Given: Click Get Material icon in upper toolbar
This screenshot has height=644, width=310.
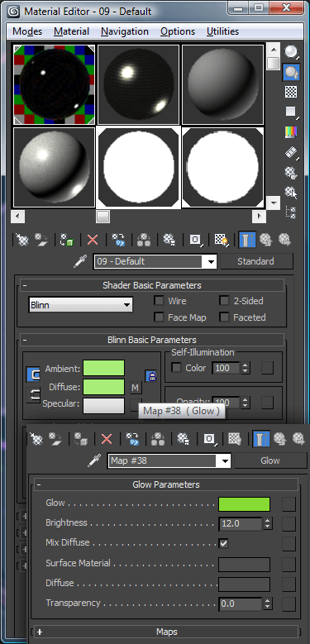Looking at the screenshot, I should point(21,240).
